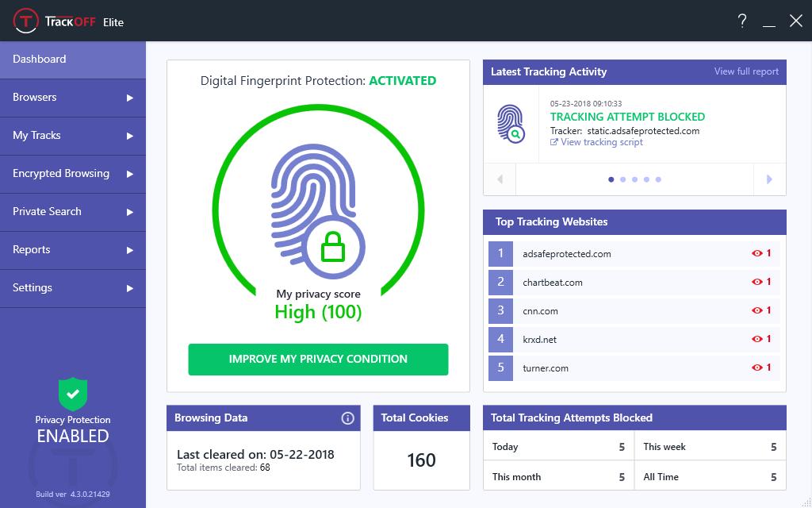Show previous tracking activity with left arrow

500,179
